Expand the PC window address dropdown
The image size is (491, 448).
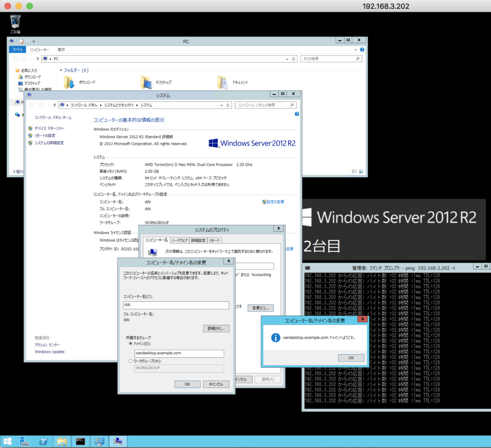point(287,59)
